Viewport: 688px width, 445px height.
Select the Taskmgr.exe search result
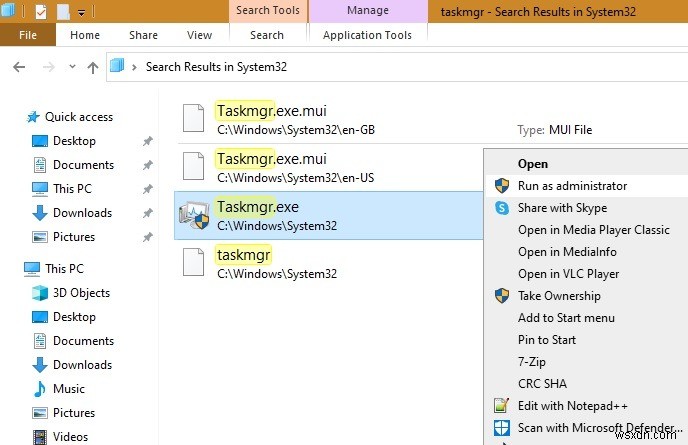(329, 215)
